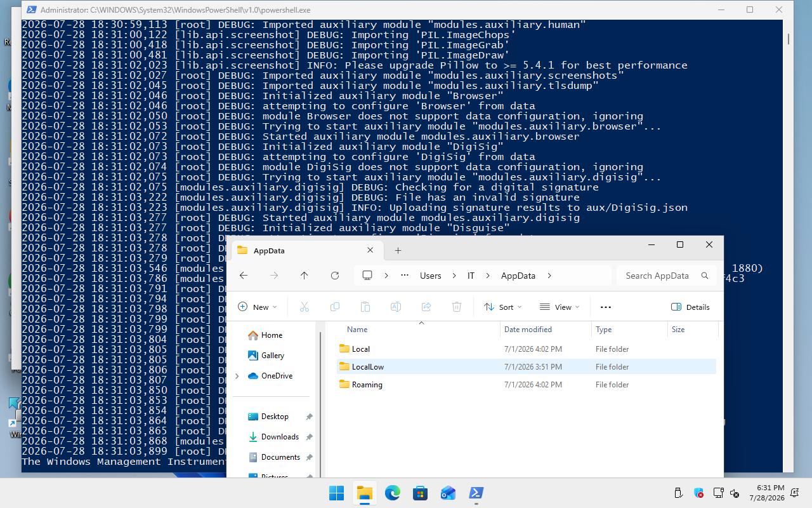Open a new File Explorer tab

point(398,250)
